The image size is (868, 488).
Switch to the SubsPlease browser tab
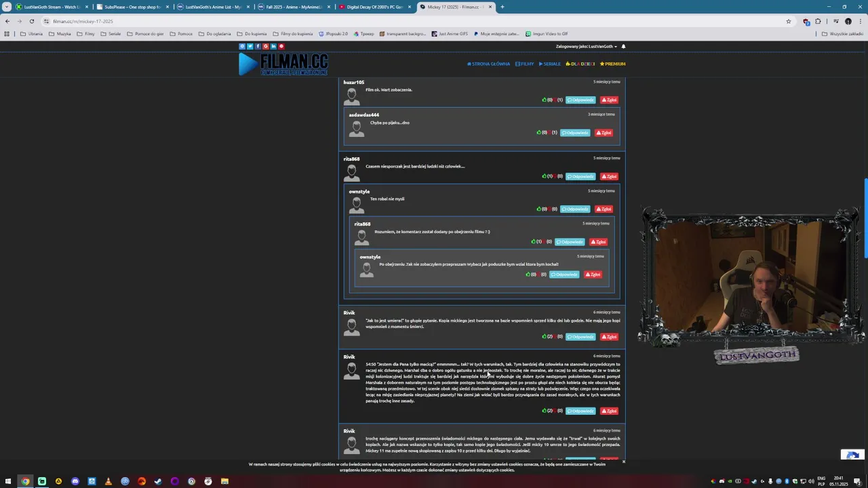(x=133, y=7)
